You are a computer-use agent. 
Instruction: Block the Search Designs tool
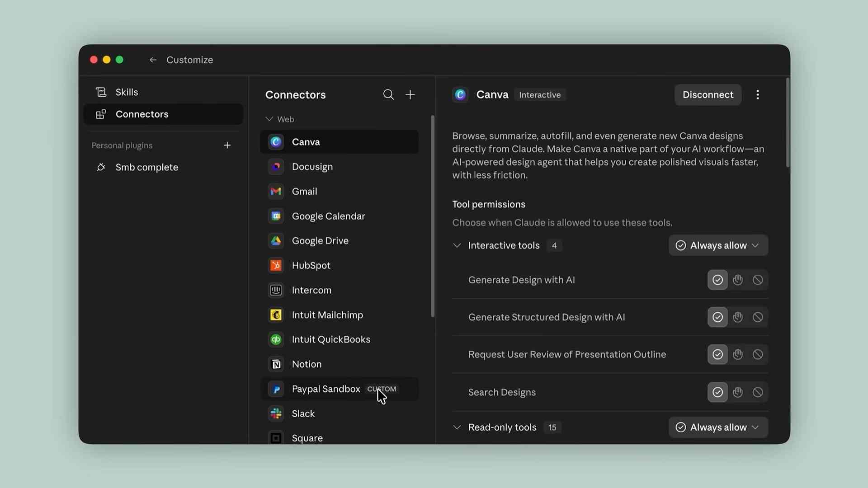[x=758, y=392]
